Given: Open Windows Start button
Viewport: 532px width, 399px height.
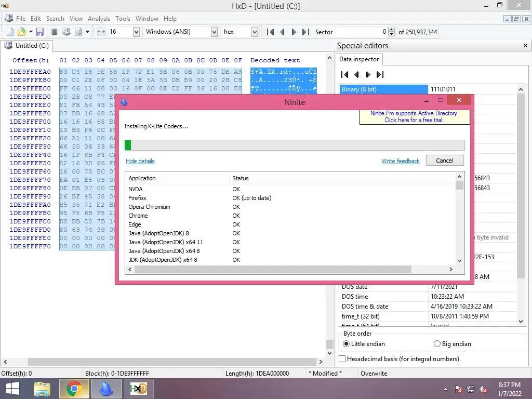Looking at the screenshot, I should (12, 389).
